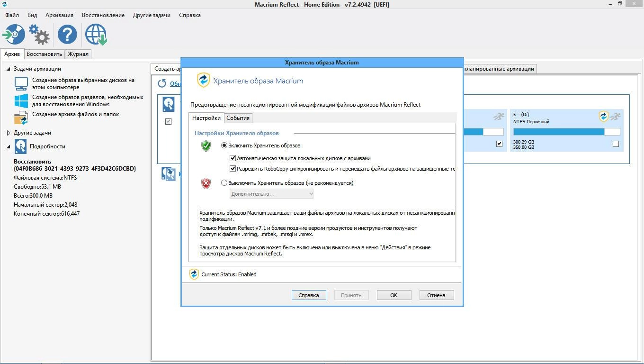Viewport: 644px width, 364px height.
Task: Toggle Автоматическая защита локальных дисков checkbox
Action: [233, 158]
